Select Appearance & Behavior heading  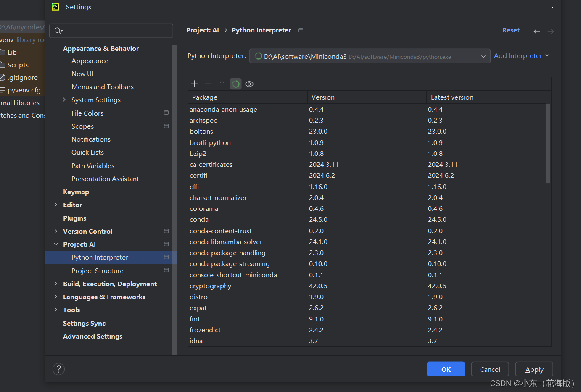(x=101, y=49)
